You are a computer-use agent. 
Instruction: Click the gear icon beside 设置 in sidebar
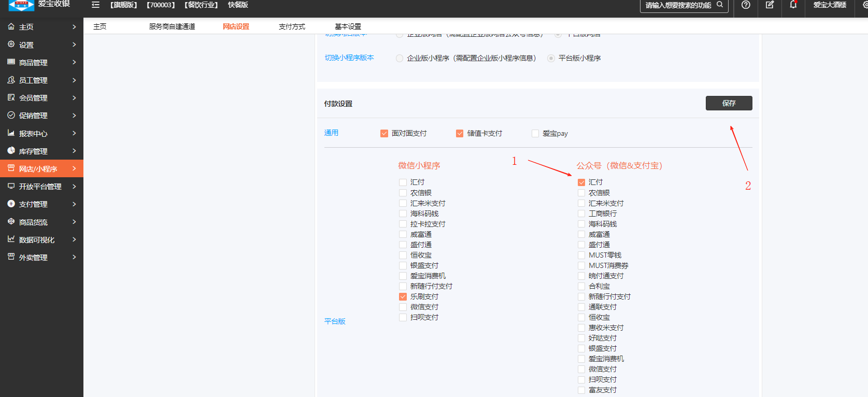11,45
